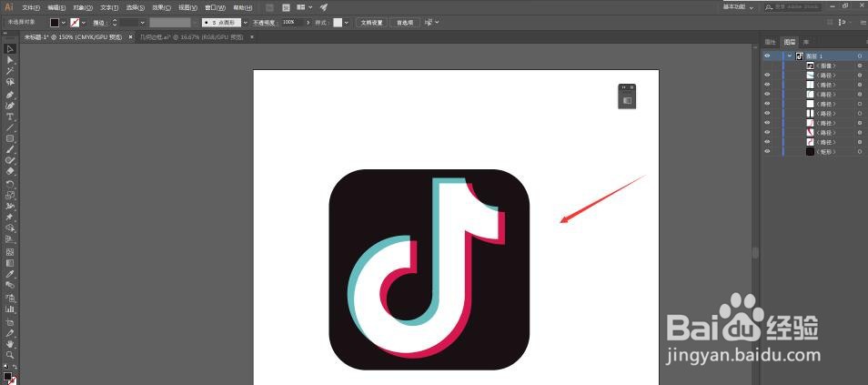
Task: Toggle eye of bottommost <路径> item
Action: tap(767, 142)
